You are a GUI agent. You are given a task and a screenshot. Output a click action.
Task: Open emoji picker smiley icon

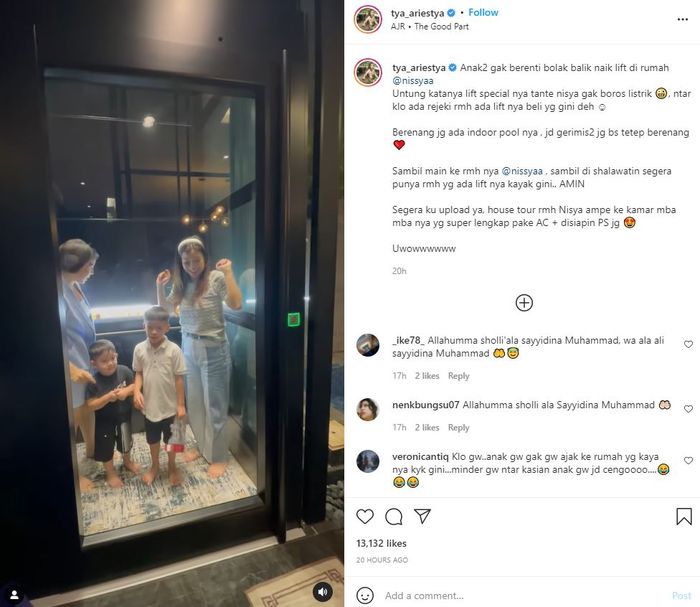(365, 595)
